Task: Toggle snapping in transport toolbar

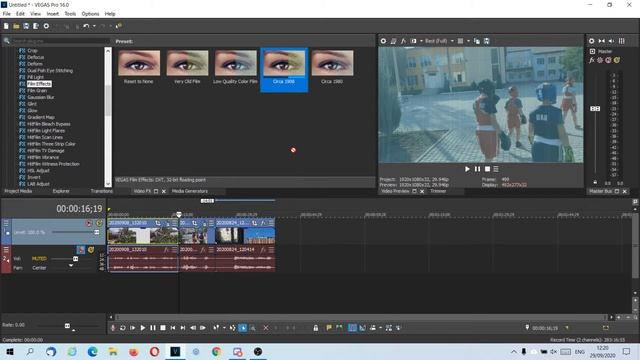Action: click(x=352, y=328)
